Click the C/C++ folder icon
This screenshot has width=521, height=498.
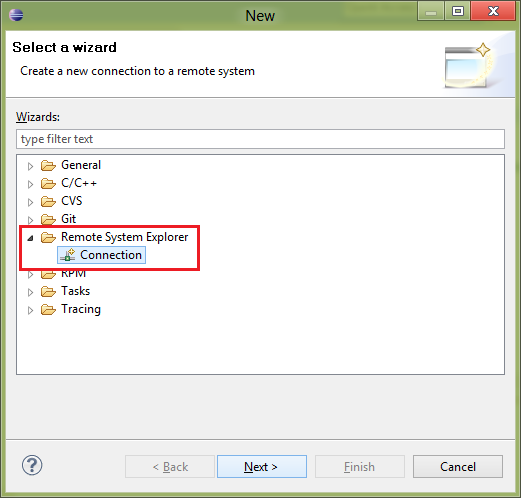tap(48, 183)
